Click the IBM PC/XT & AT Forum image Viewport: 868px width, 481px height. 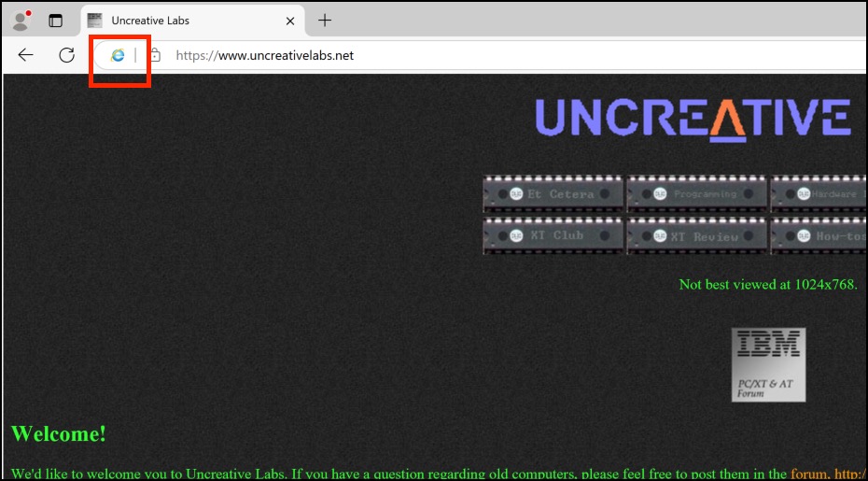point(768,364)
